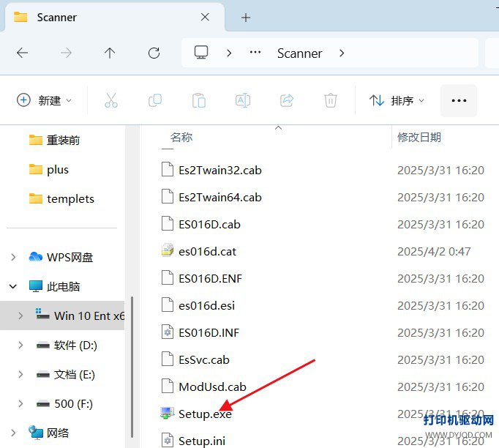Select file ES016D.cab
Viewport: 499px width, 448px height.
point(209,224)
